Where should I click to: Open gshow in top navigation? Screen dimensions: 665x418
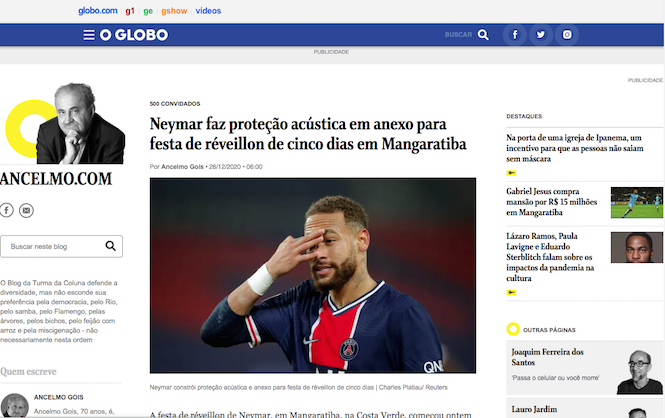coord(174,11)
